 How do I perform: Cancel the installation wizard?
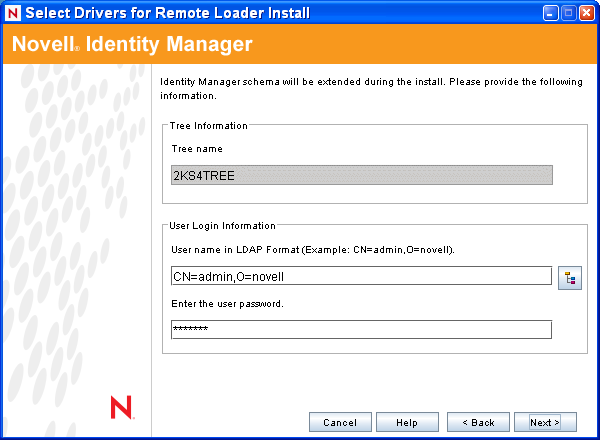(x=340, y=422)
